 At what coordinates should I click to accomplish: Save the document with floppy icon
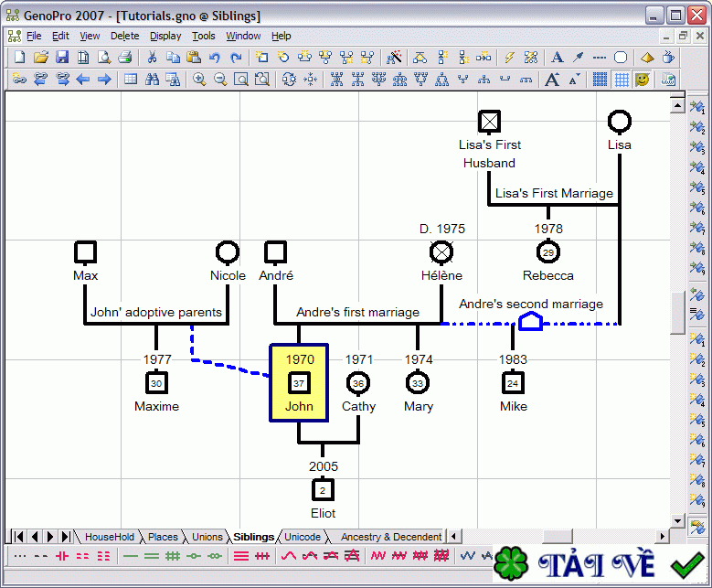[x=62, y=58]
